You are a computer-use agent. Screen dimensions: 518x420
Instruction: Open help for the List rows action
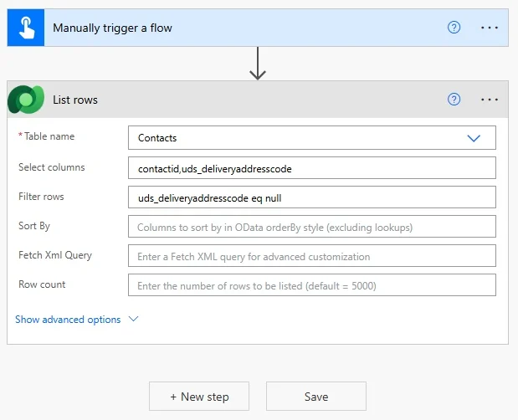454,100
